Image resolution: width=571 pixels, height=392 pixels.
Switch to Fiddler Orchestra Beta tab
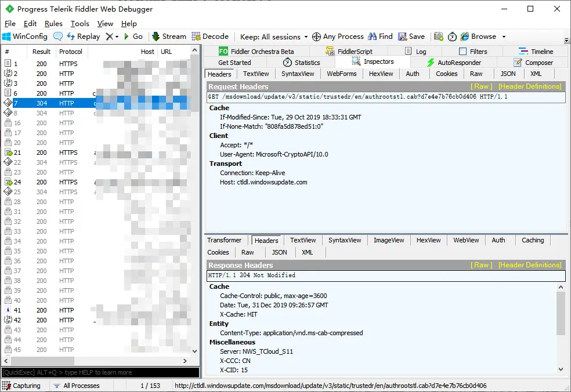[x=256, y=52]
